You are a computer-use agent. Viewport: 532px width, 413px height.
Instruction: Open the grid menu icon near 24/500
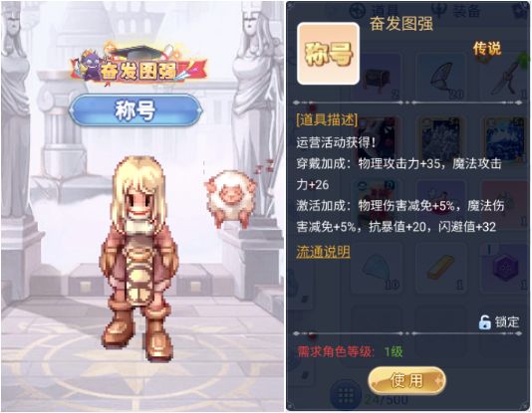(346, 395)
